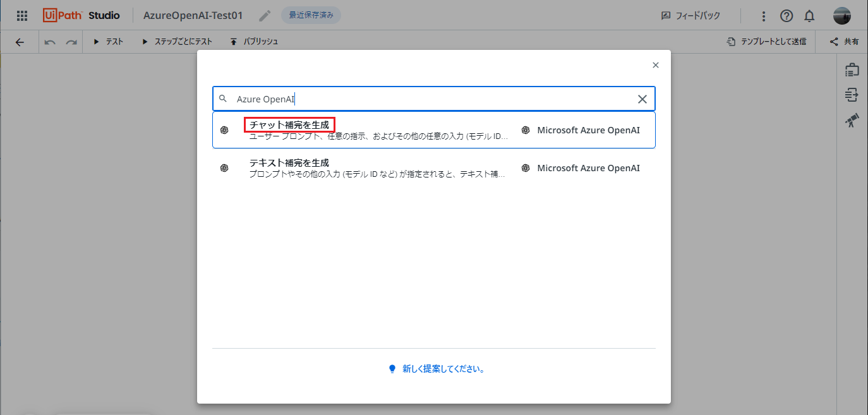Open notifications bell icon
This screenshot has height=415, width=868.
[x=809, y=16]
